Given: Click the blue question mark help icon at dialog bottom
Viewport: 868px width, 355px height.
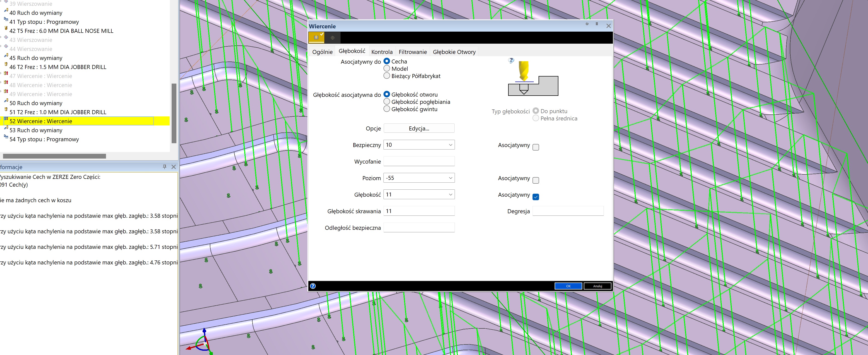Looking at the screenshot, I should pos(313,286).
